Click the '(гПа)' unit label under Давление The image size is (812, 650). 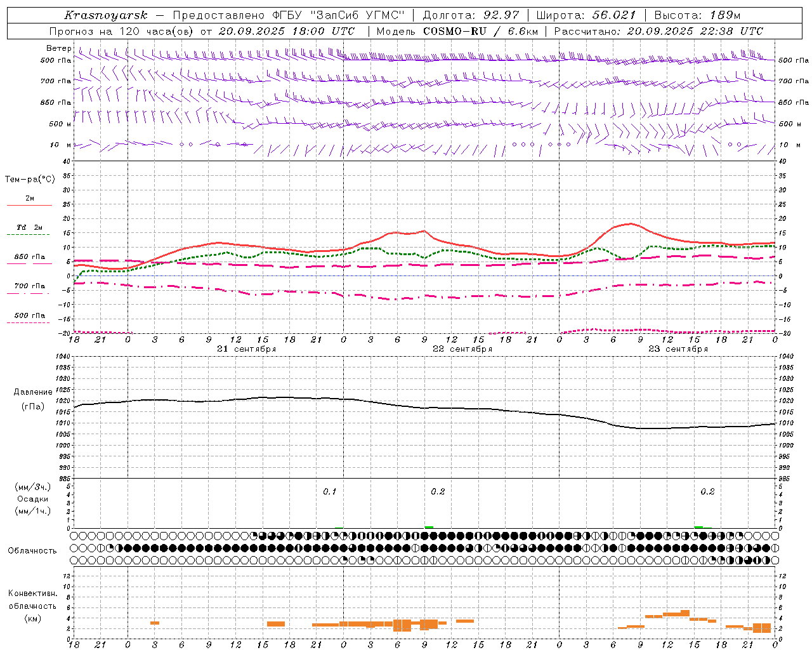point(33,407)
